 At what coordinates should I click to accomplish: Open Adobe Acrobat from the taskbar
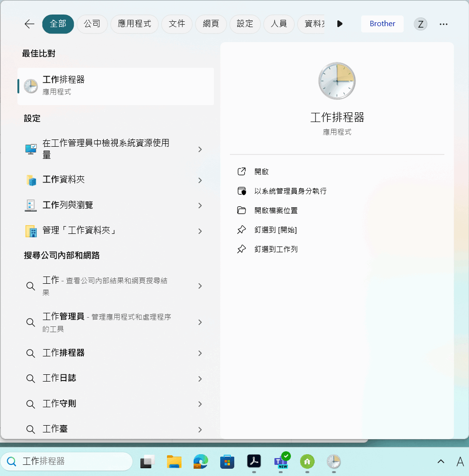coord(254,461)
